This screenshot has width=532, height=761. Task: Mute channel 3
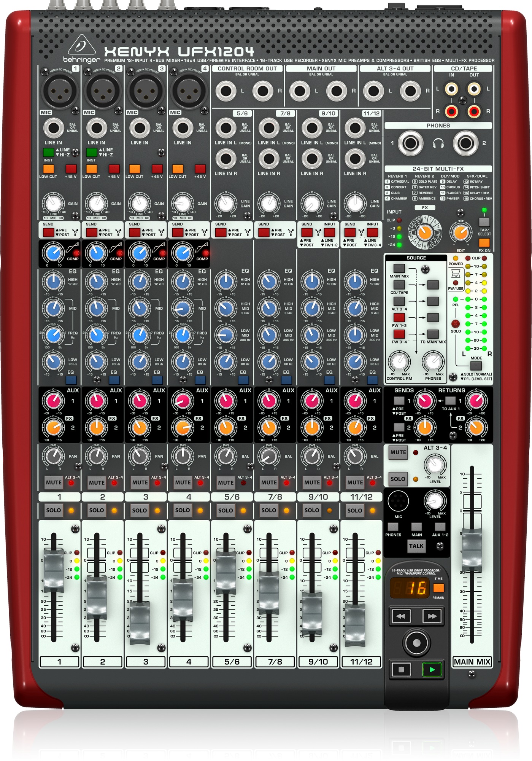[140, 482]
